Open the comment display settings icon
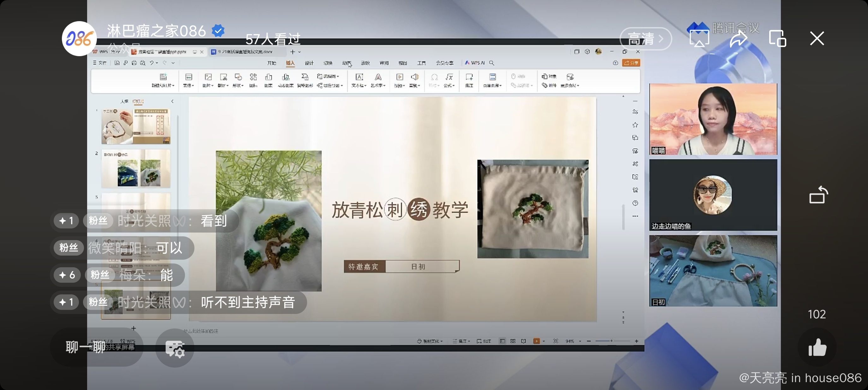 175,348
